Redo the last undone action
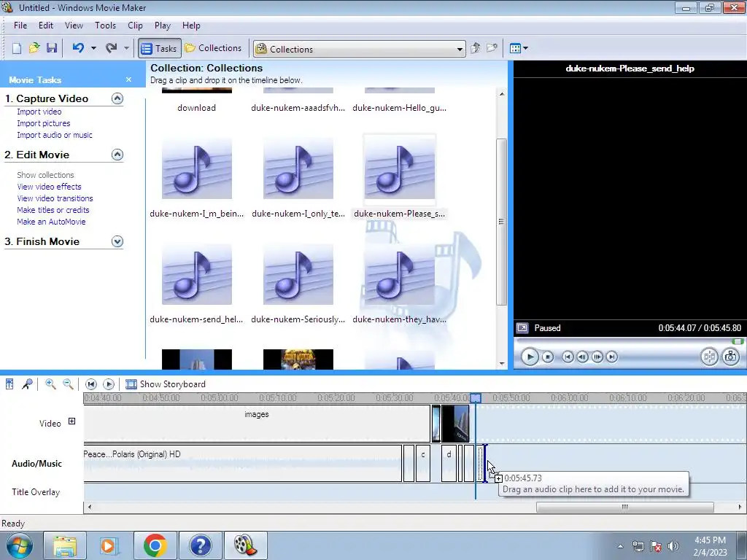Image resolution: width=747 pixels, height=560 pixels. coord(111,48)
